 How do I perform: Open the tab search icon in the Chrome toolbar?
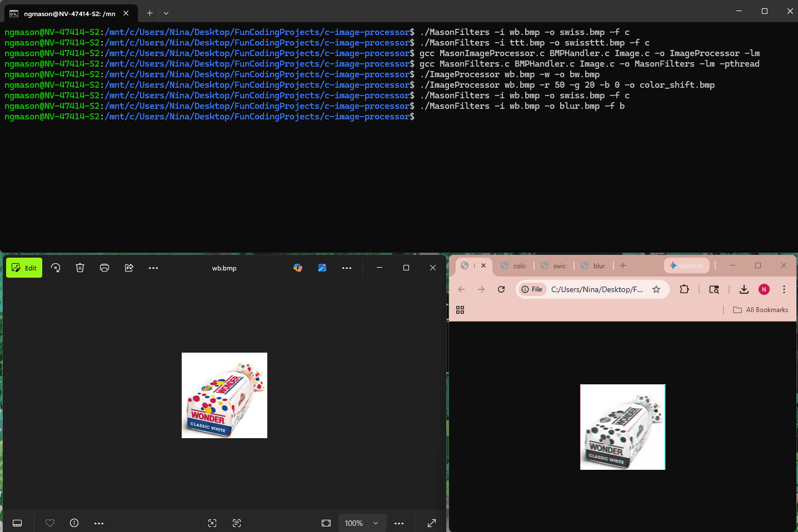coord(714,289)
